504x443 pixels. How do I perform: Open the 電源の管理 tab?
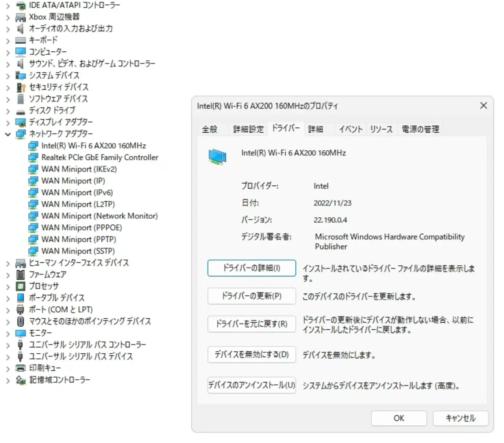pyautogui.click(x=421, y=129)
